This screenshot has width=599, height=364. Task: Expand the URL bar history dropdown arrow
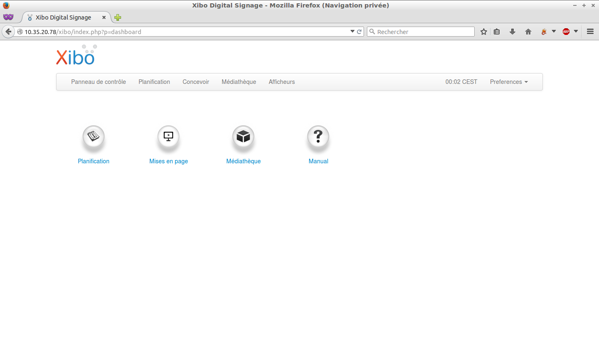tap(352, 32)
